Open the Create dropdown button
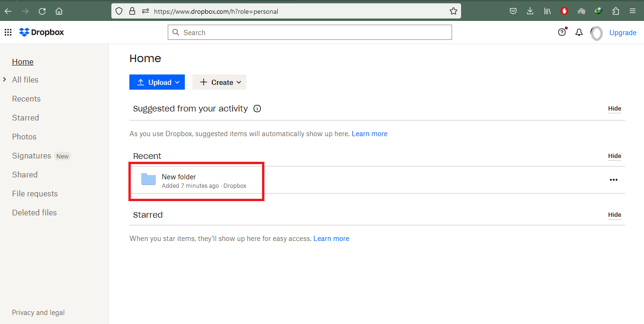644x324 pixels. coord(219,82)
